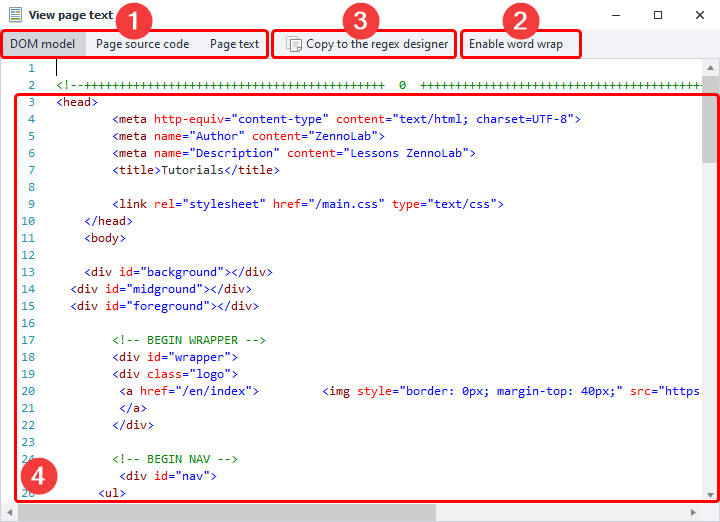Image resolution: width=720 pixels, height=522 pixels.
Task: Click the vertical scrollbar thumb
Action: click(710, 120)
